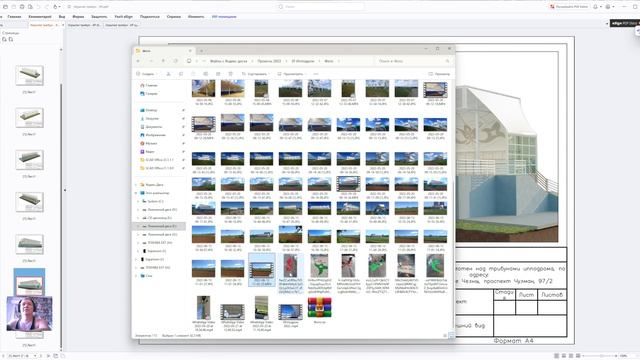Select the highlighted local disk in sidebar
Image resolution: width=640 pixels, height=360 pixels.
(x=160, y=226)
